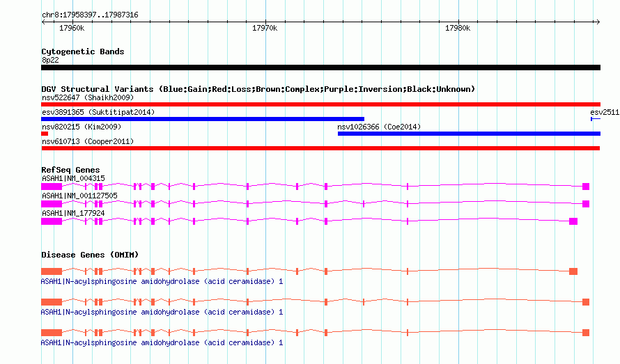This screenshot has height=364, width=620.
Task: Open the Disease Genes (OMIM) track heading
Action: pyautogui.click(x=90, y=255)
